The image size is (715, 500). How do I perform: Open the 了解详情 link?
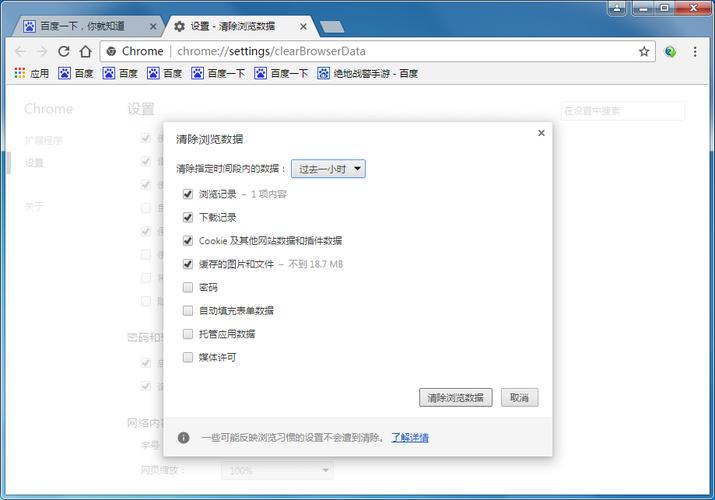coord(410,438)
